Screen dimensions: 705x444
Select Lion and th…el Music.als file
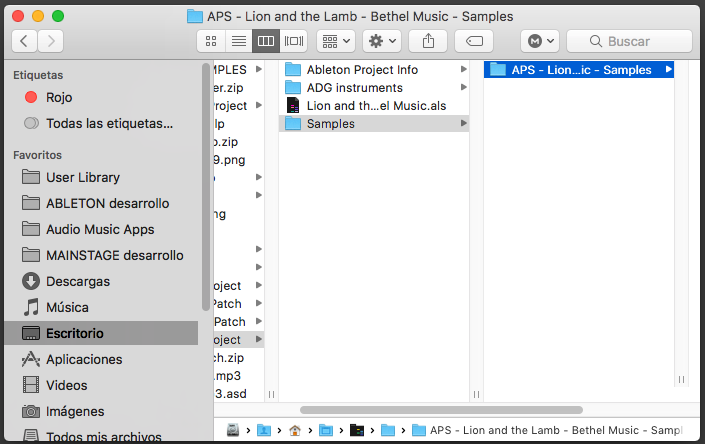coord(374,106)
